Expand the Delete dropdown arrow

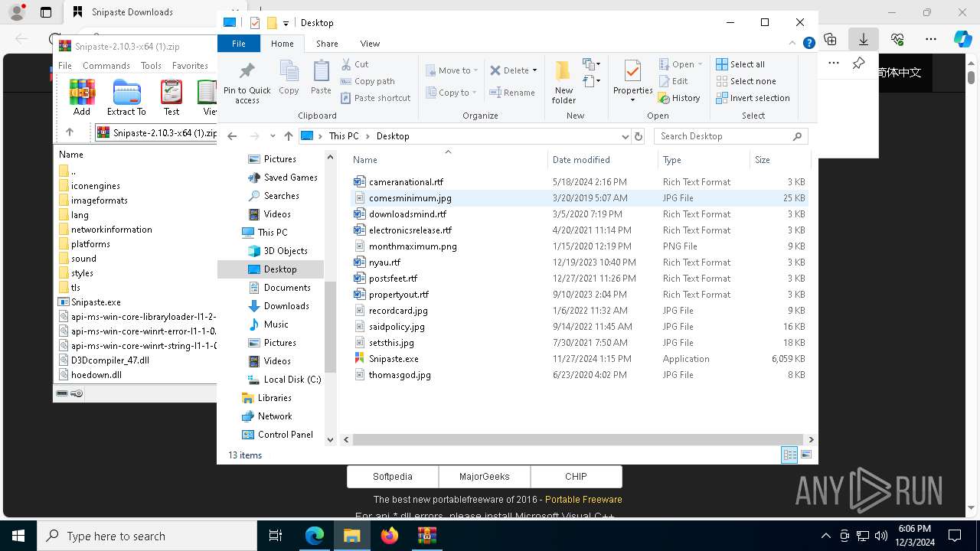534,70
